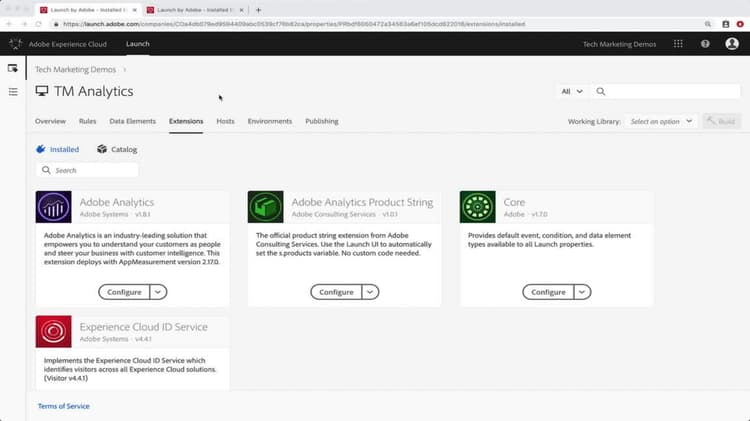Configure the Core extension

click(x=548, y=292)
